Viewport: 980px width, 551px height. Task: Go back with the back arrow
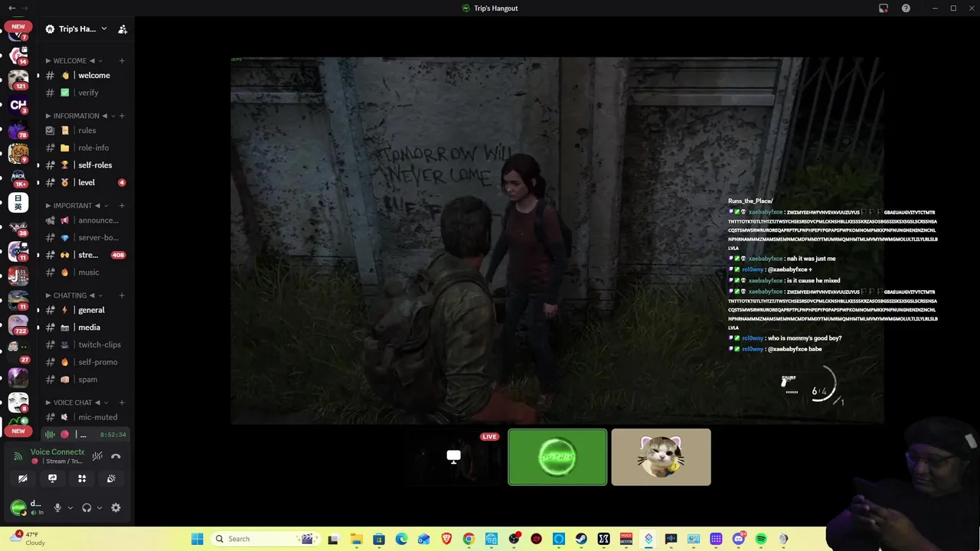click(x=11, y=8)
